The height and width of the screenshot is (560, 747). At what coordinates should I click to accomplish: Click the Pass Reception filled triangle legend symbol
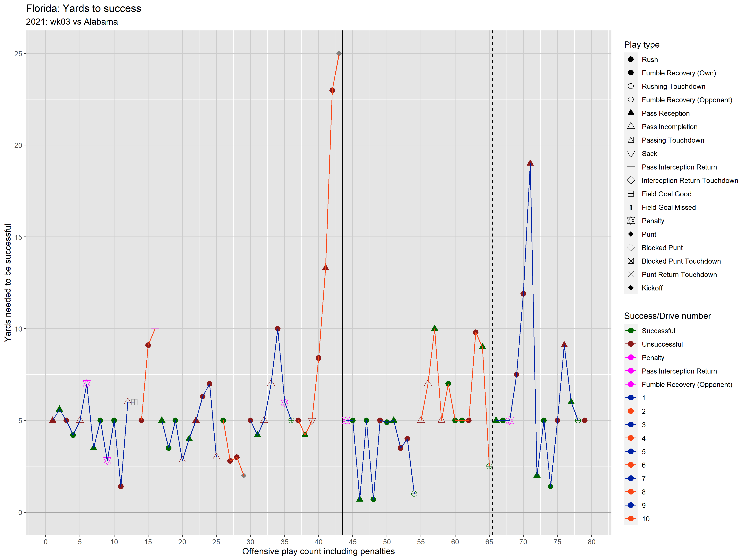click(630, 113)
